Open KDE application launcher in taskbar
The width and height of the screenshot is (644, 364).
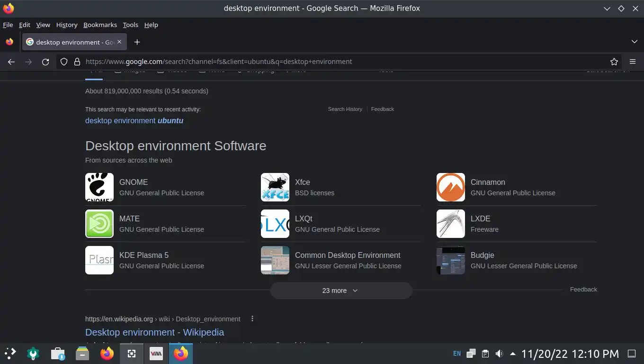pyautogui.click(x=10, y=354)
